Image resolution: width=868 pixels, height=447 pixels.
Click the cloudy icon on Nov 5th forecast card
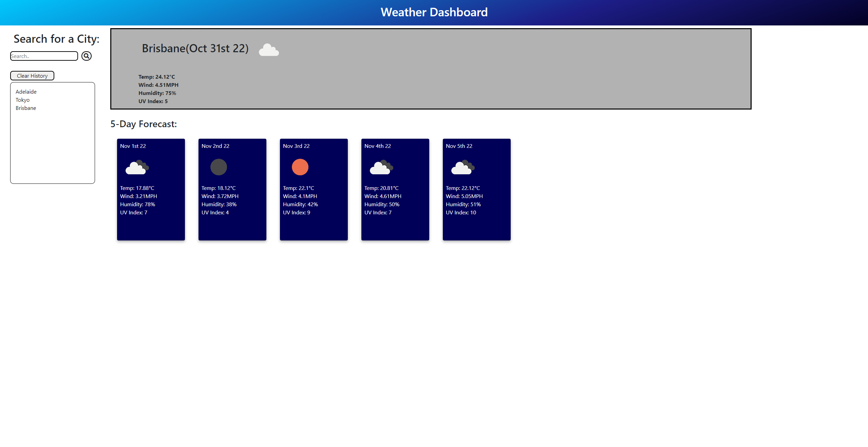462,167
